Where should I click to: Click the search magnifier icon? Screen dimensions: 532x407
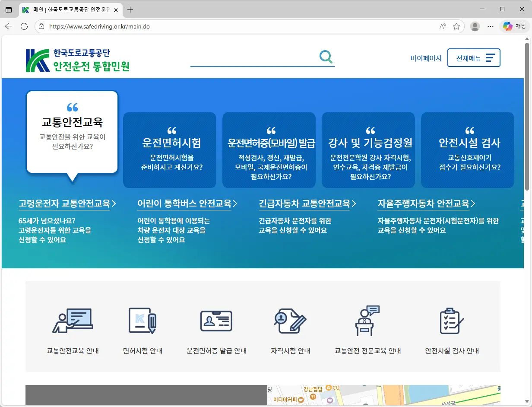click(x=326, y=57)
